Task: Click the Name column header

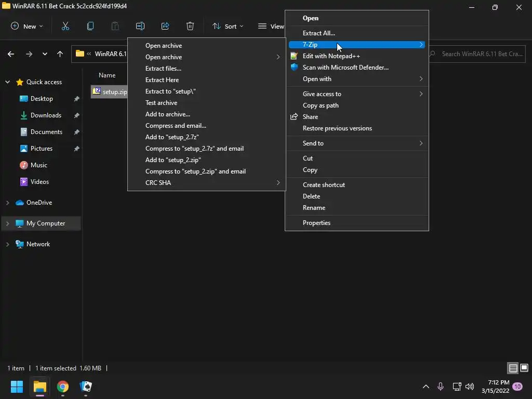Action: click(x=107, y=75)
